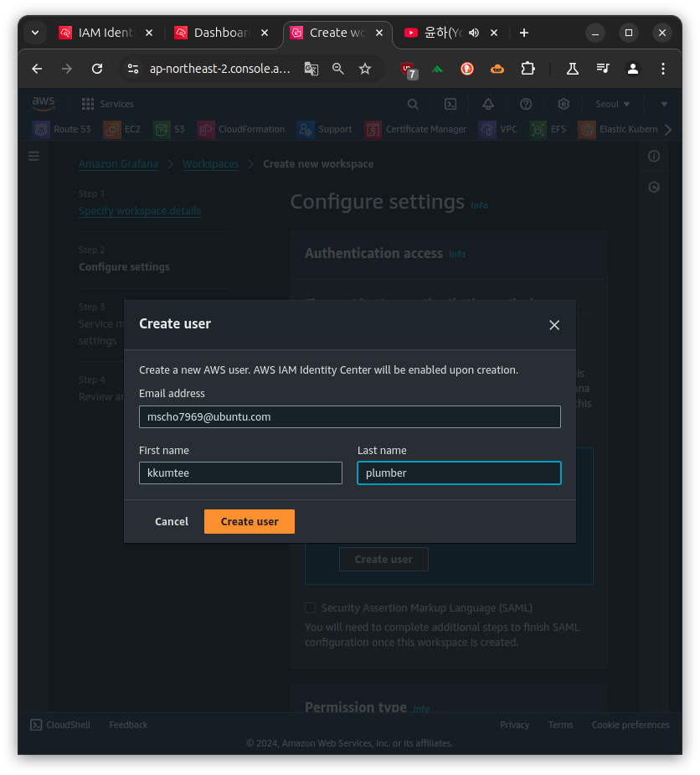Click the AWS logo home icon
Screen dimensions: 700x775
(x=44, y=103)
